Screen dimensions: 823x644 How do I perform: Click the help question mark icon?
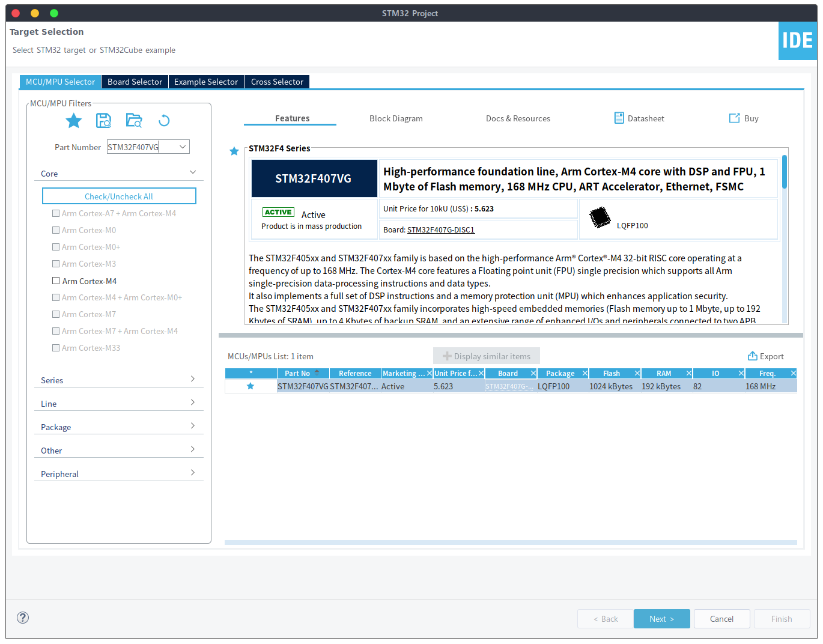(x=23, y=618)
